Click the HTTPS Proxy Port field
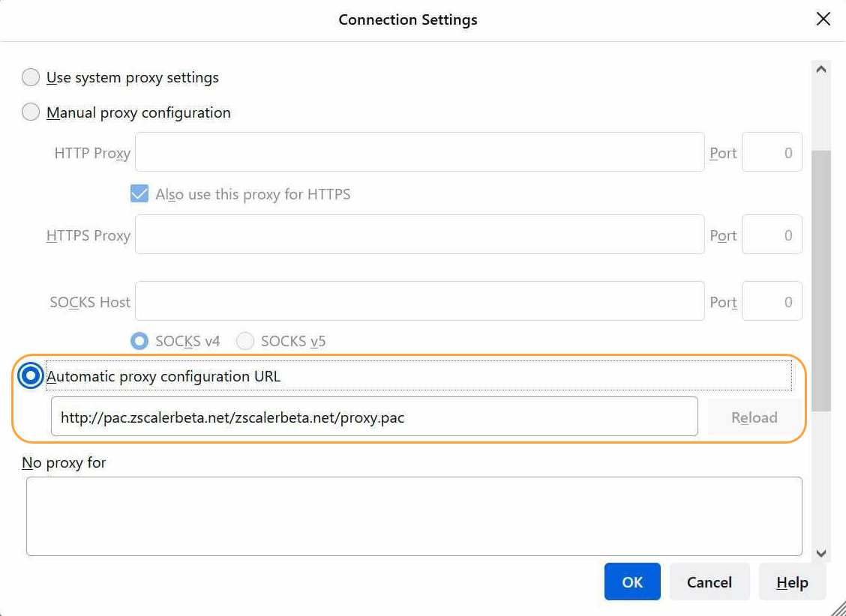This screenshot has height=616, width=846. pyautogui.click(x=772, y=235)
